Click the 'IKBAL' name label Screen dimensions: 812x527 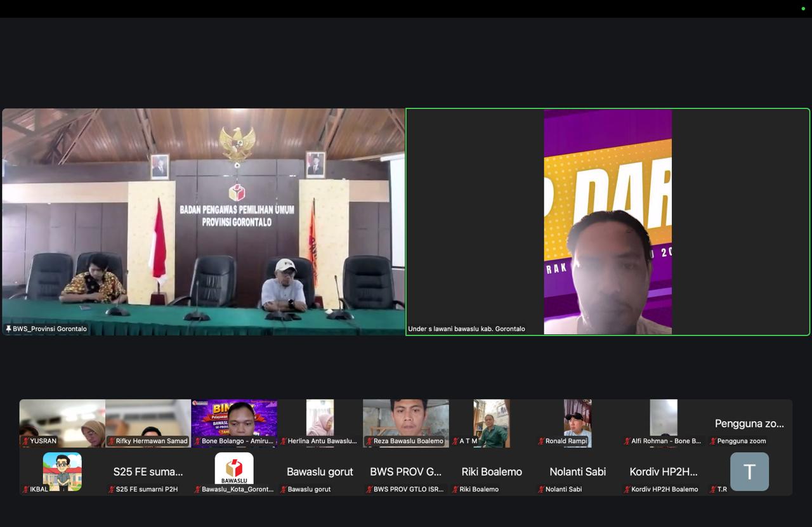(x=39, y=489)
